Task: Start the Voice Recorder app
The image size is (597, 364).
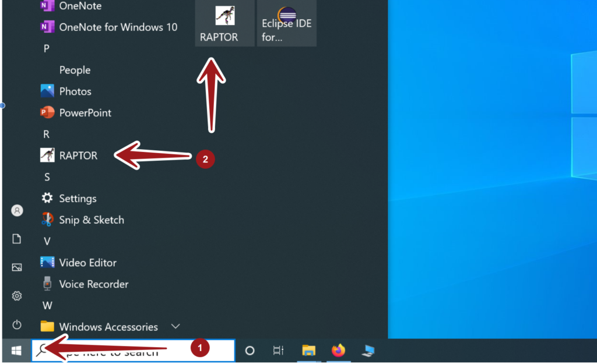Action: [94, 284]
